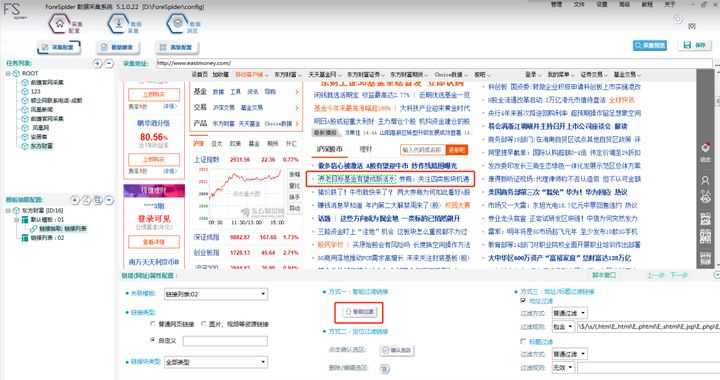The width and height of the screenshot is (720, 380).
Task: Switch to the 高级配置 tab button
Action: [176, 47]
